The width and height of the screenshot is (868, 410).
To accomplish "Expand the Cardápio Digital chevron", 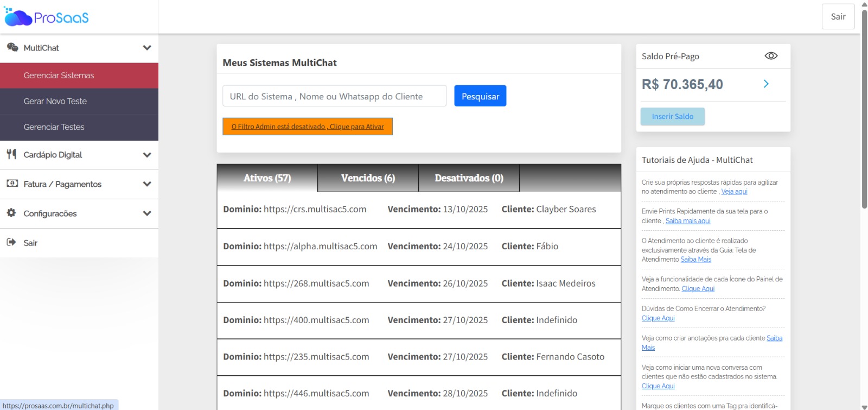I will pyautogui.click(x=146, y=155).
